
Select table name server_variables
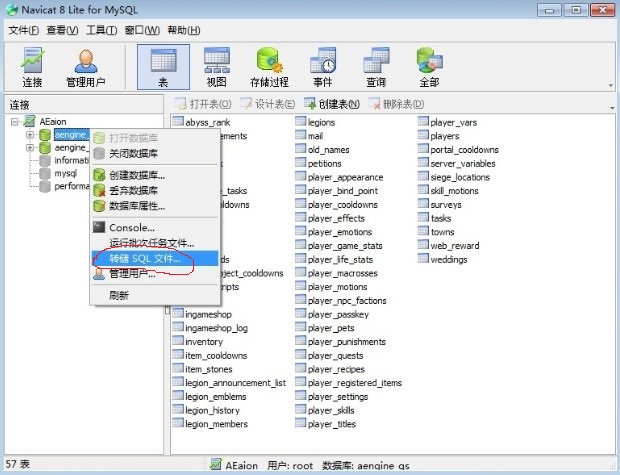click(463, 163)
